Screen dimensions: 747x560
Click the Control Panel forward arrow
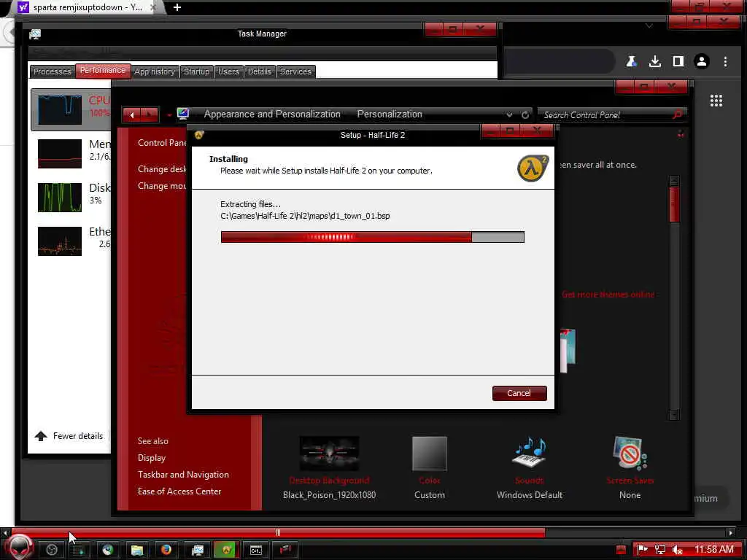point(149,114)
